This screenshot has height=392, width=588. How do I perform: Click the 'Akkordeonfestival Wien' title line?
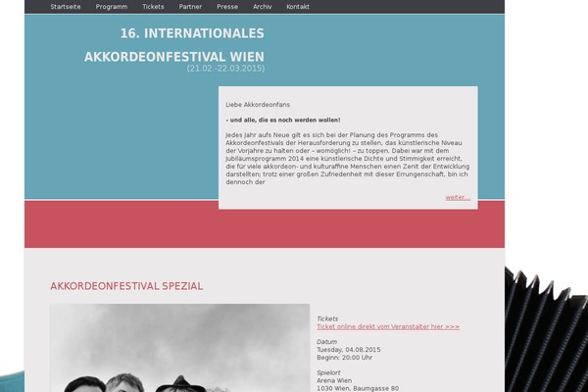click(174, 57)
